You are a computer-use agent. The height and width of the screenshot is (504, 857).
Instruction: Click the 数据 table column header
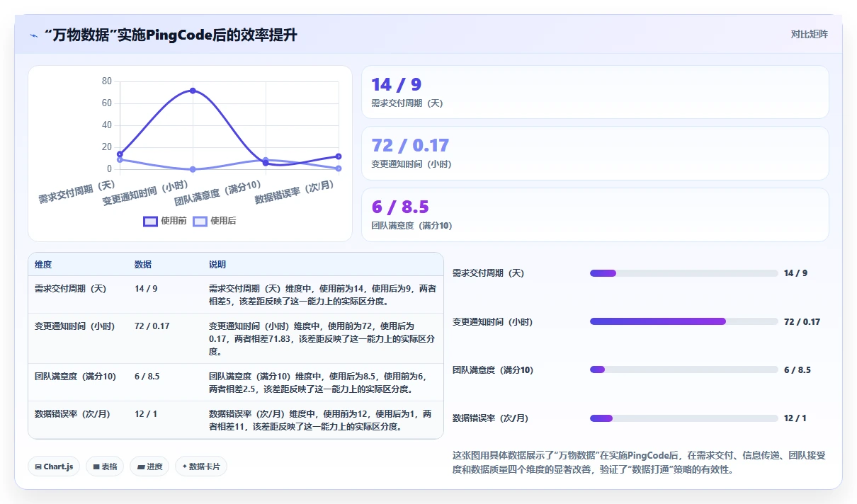(143, 265)
